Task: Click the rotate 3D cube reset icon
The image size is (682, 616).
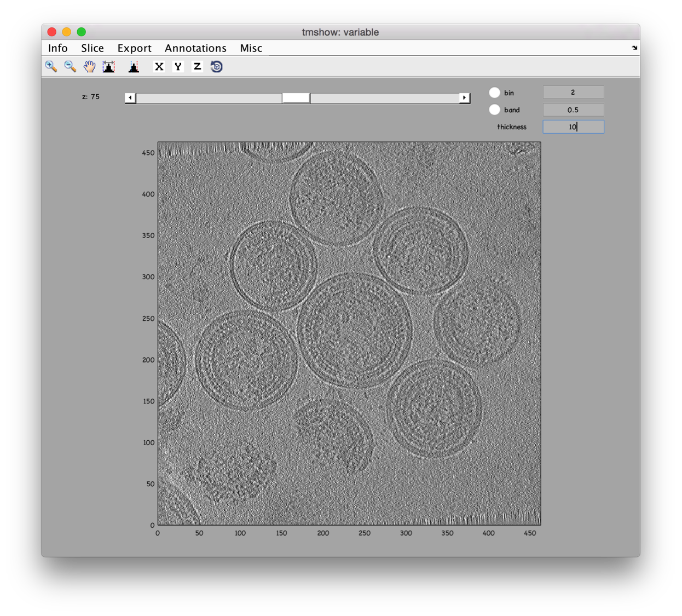Action: [217, 66]
